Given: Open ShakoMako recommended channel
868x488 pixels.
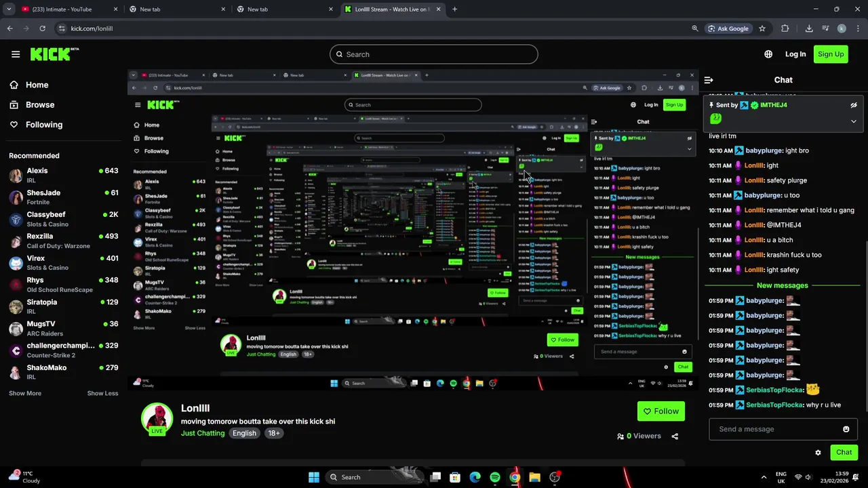Looking at the screenshot, I should 63,372.
